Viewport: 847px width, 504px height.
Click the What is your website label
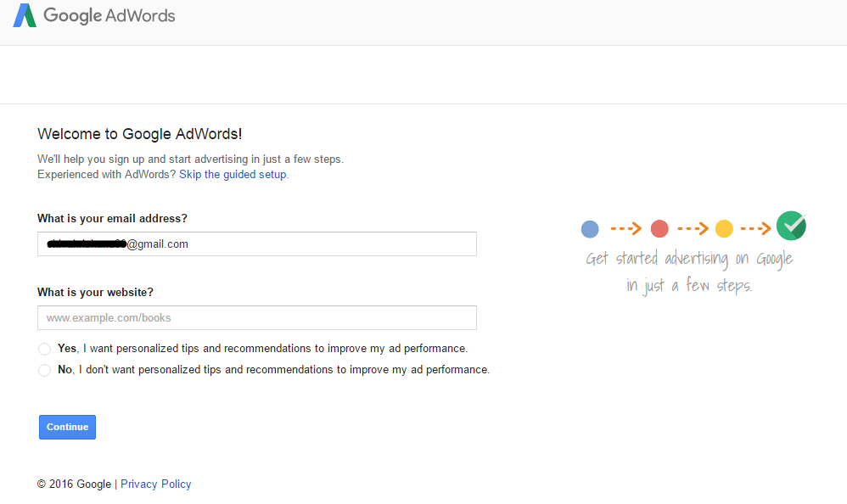point(95,292)
